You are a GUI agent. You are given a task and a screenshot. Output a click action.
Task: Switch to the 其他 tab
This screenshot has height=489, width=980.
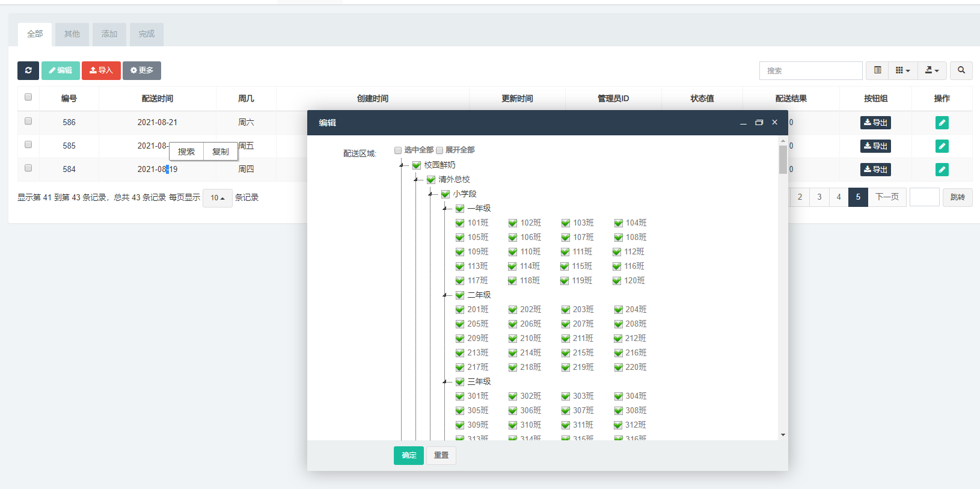coord(72,34)
